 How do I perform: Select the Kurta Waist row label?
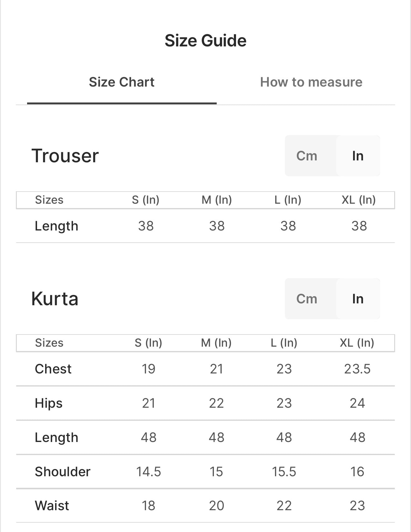[52, 506]
